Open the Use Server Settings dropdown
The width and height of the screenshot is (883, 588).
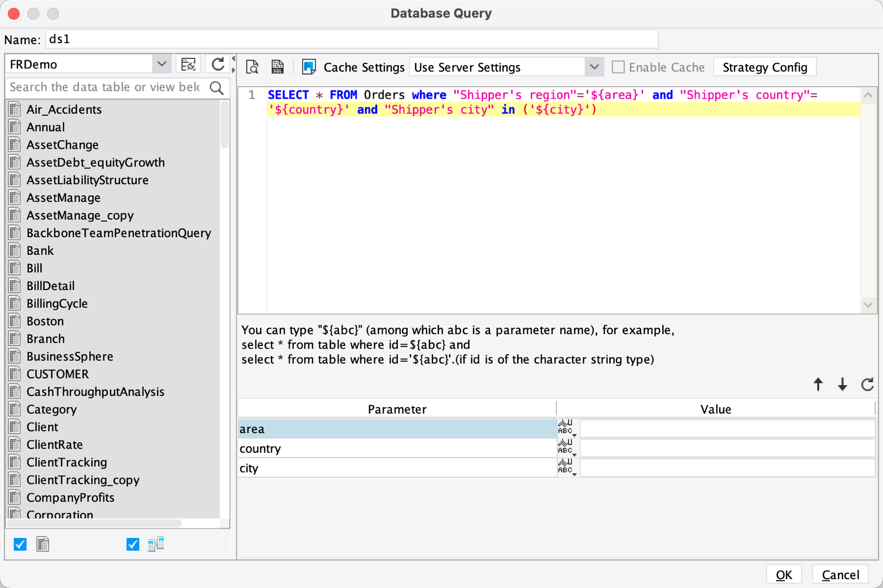594,67
